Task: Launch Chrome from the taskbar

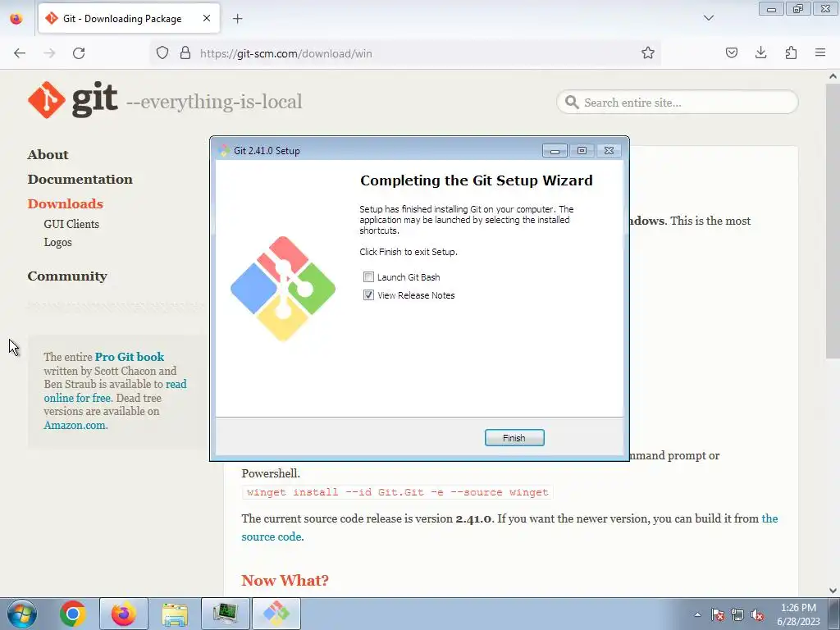Action: 73,614
